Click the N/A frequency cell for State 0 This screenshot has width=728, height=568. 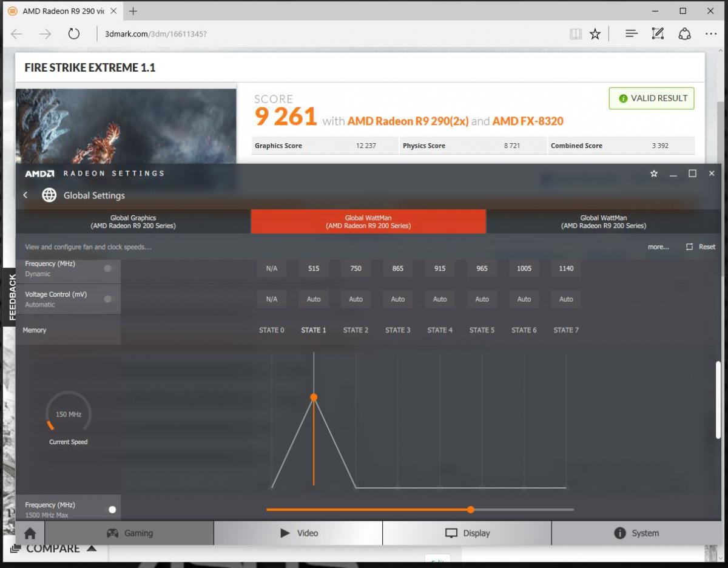272,268
